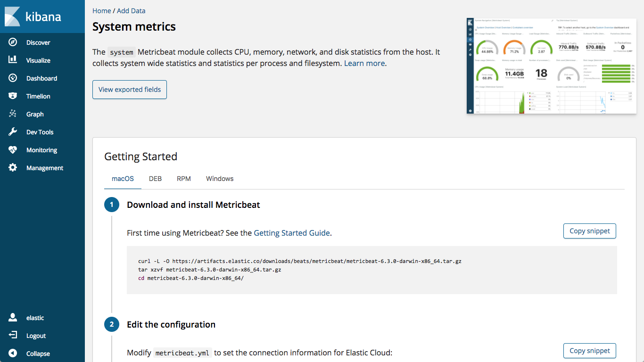Open the Windows tab

[x=220, y=179]
